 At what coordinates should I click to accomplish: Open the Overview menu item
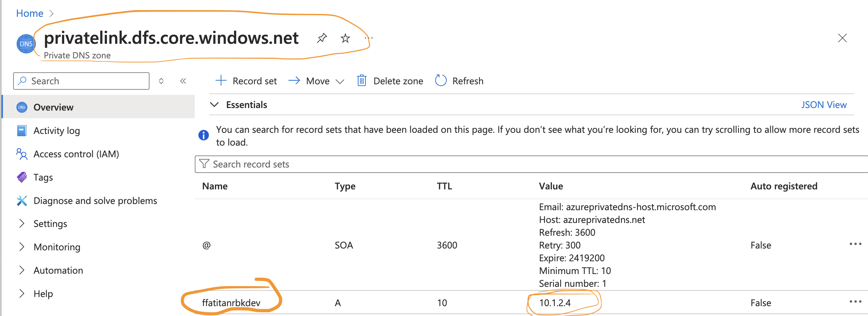coord(98,107)
